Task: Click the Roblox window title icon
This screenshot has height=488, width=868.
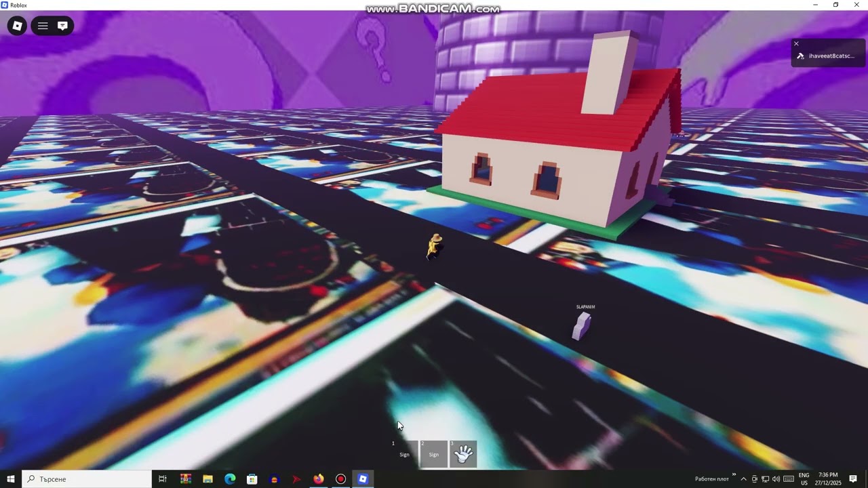Action: (x=5, y=5)
